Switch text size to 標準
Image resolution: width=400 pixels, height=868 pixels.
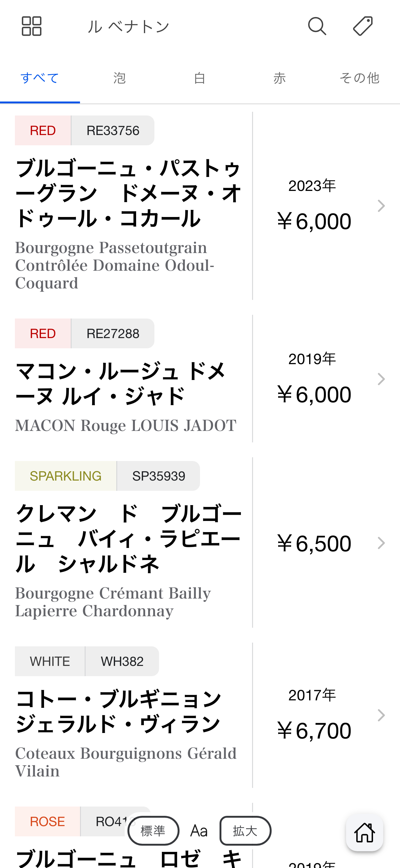(x=153, y=831)
